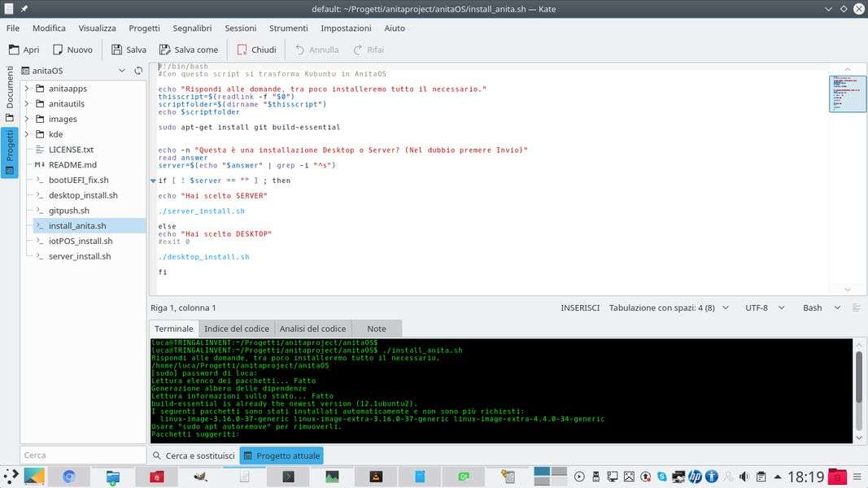Toggle the Cerca e sostituisci panel
This screenshot has width=868, height=488.
(x=194, y=455)
